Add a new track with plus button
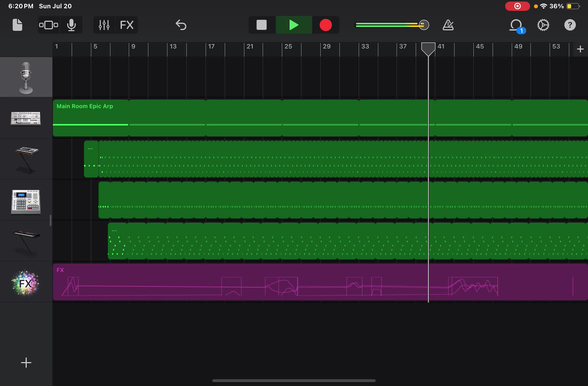Image resolution: width=588 pixels, height=386 pixels. (26, 363)
